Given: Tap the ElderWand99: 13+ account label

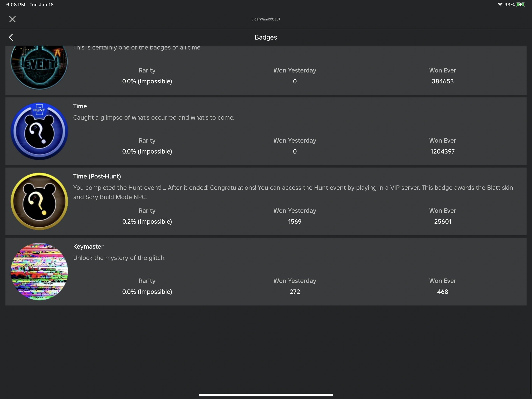Looking at the screenshot, I should click(x=266, y=19).
